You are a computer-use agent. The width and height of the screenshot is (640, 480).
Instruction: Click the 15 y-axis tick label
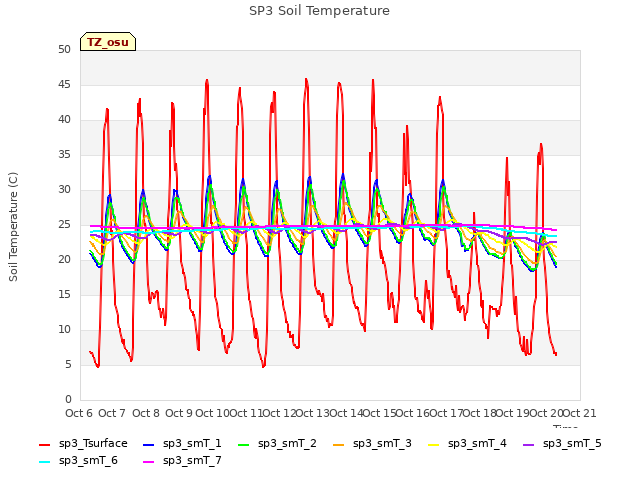(x=64, y=294)
